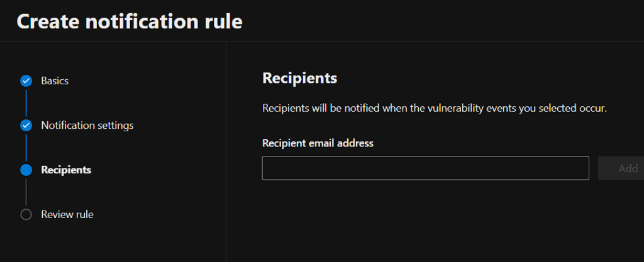This screenshot has width=644, height=262.
Task: Click the Basics completed checkmark icon
Action: [26, 81]
